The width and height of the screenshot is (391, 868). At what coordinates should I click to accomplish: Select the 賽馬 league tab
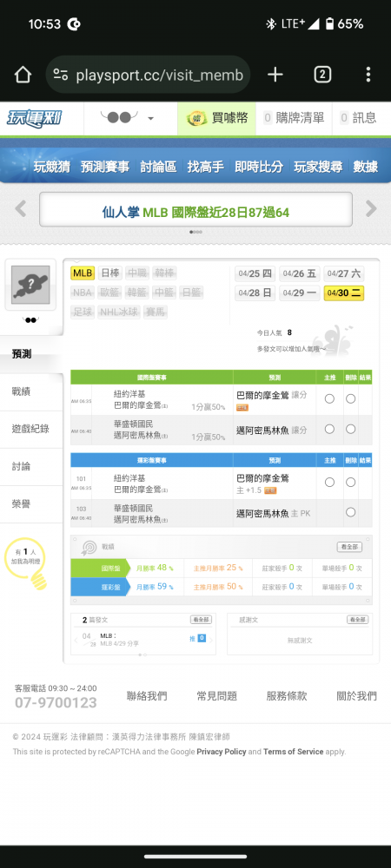[x=155, y=312]
